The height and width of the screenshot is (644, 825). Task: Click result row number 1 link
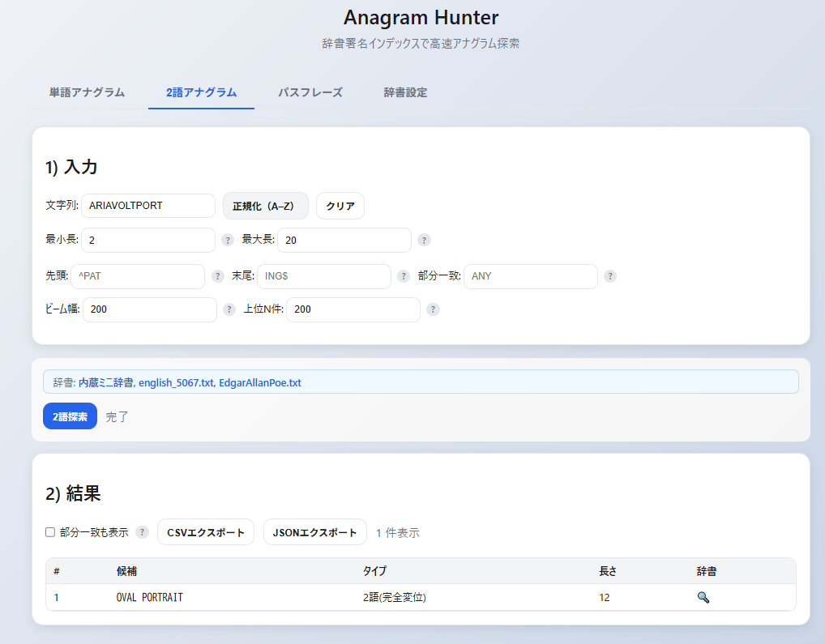click(57, 597)
